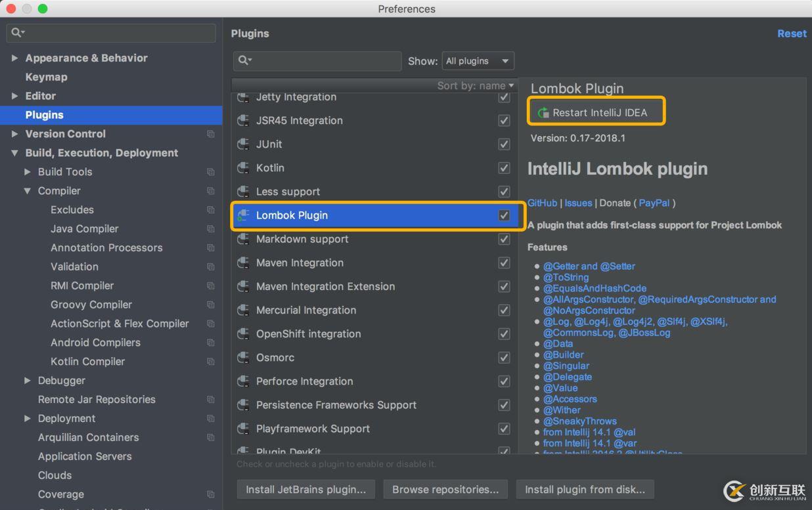Open Annotation Processors settings
Screen dimensions: 812x510
click(x=106, y=248)
